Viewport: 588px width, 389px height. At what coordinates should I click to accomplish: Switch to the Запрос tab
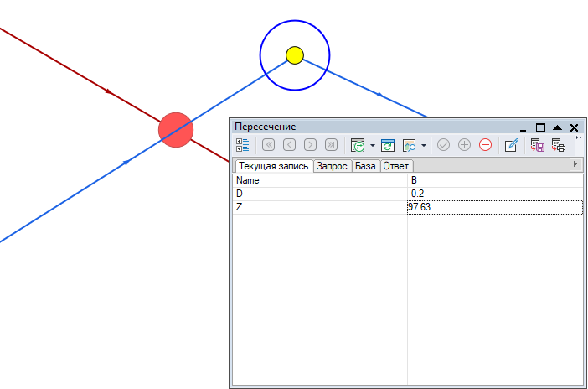[332, 166]
